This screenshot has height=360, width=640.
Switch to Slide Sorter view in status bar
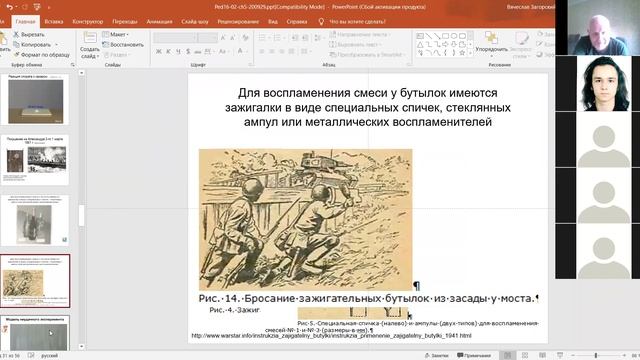coord(525,356)
